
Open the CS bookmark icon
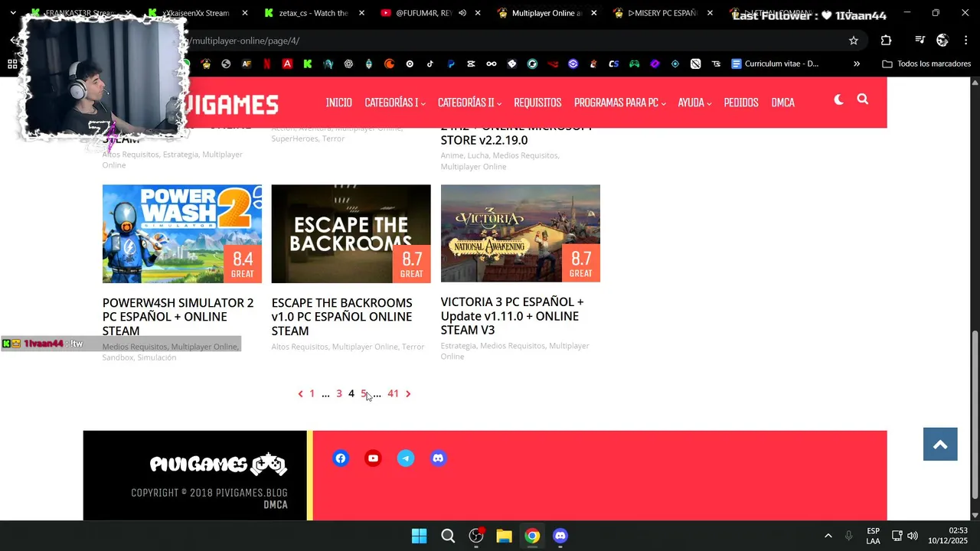tap(613, 64)
